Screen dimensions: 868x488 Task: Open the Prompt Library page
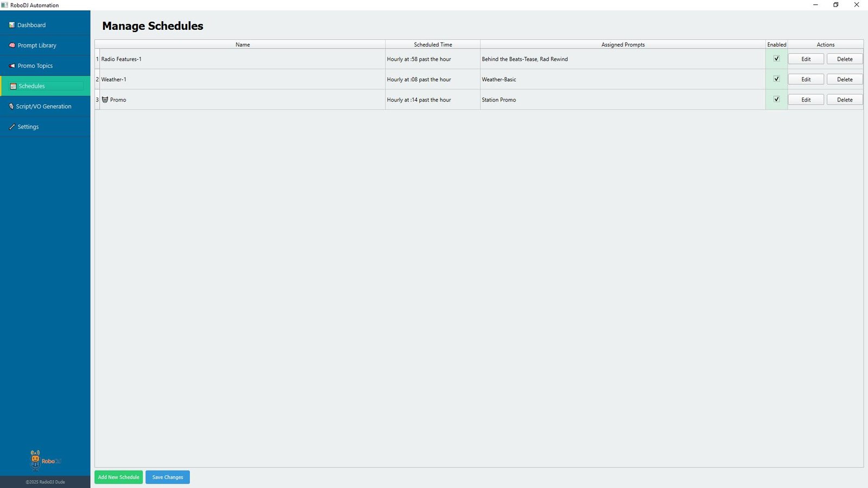(x=37, y=46)
